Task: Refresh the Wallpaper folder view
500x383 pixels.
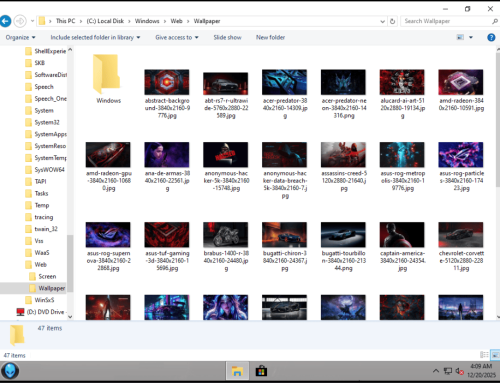Action: coord(393,21)
